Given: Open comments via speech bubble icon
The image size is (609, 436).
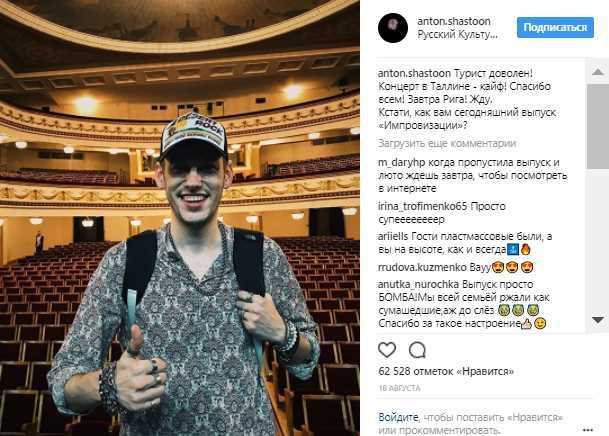Looking at the screenshot, I should click(x=418, y=350).
